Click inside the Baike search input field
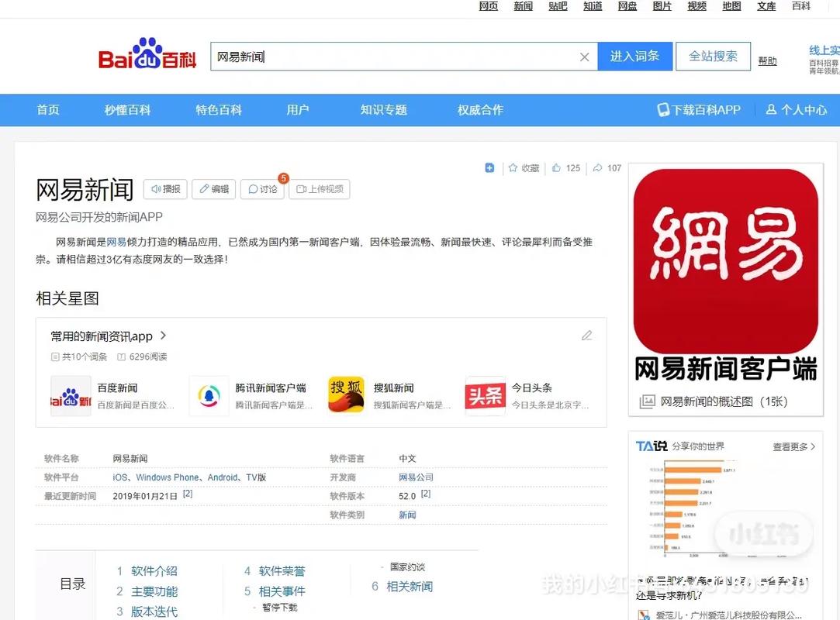 point(388,56)
